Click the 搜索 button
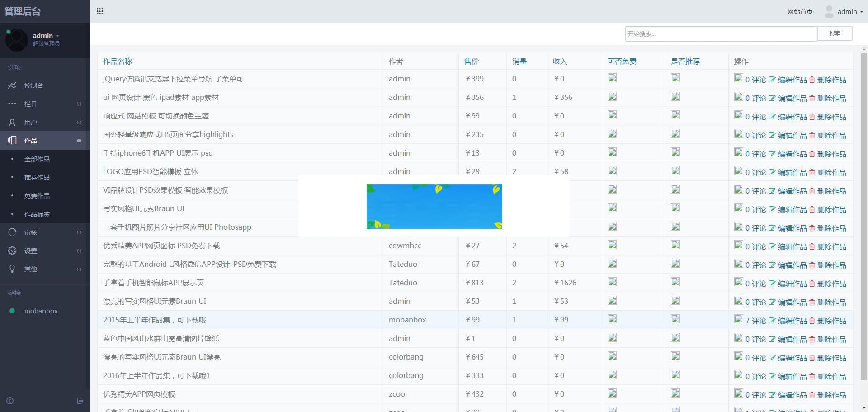Viewport: 868px width, 412px height. point(835,34)
